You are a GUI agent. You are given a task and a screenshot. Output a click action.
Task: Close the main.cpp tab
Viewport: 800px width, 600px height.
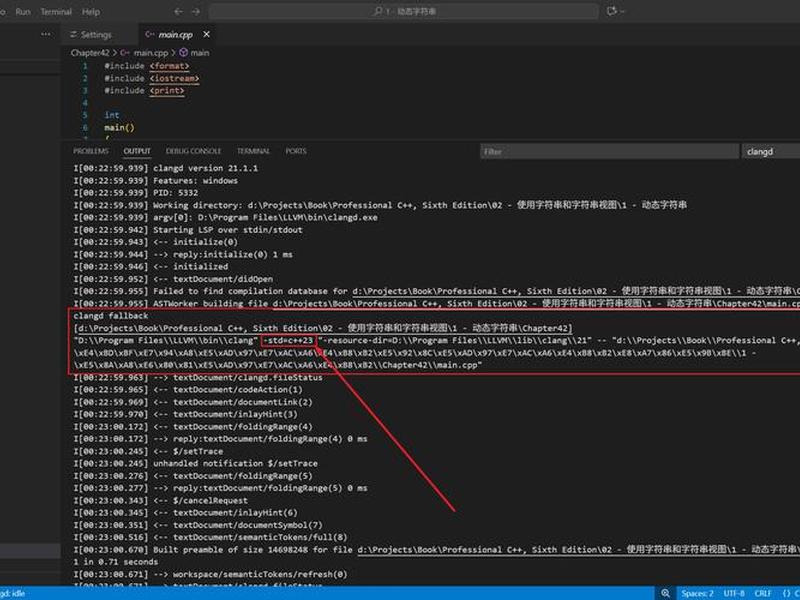click(x=206, y=34)
